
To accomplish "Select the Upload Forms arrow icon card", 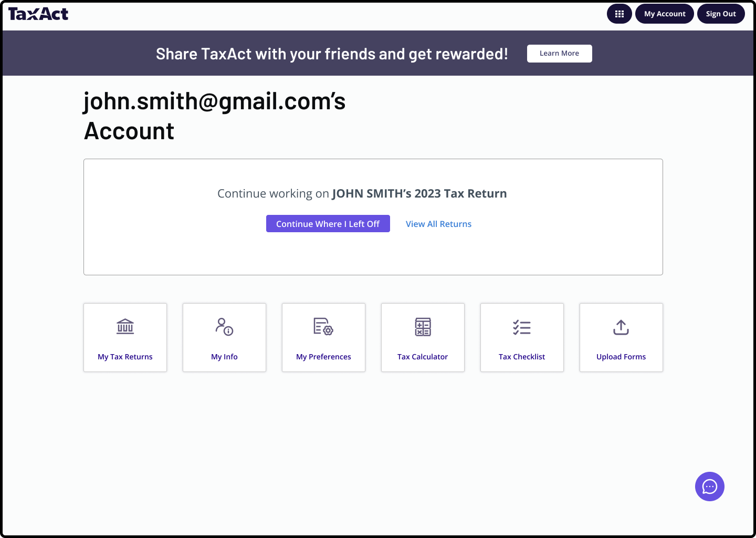I will click(x=621, y=337).
